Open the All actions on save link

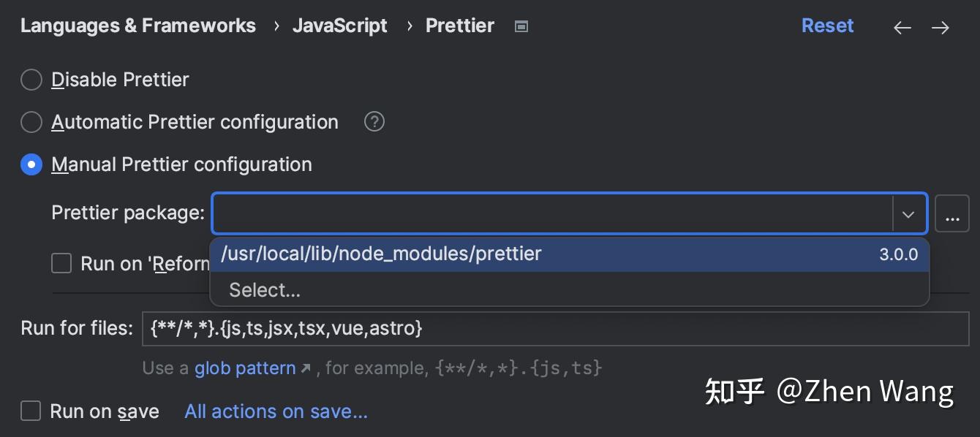point(276,411)
